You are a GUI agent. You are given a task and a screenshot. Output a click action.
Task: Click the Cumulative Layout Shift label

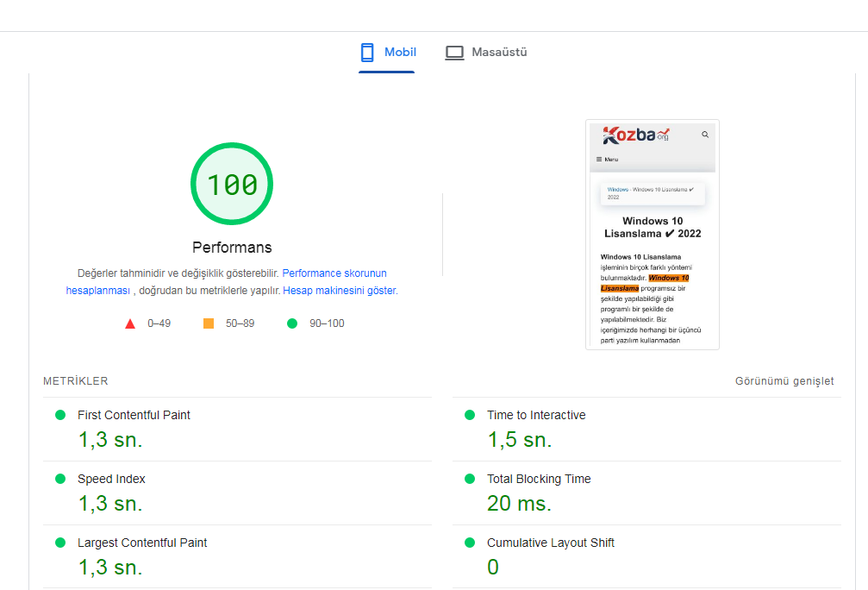pyautogui.click(x=550, y=543)
